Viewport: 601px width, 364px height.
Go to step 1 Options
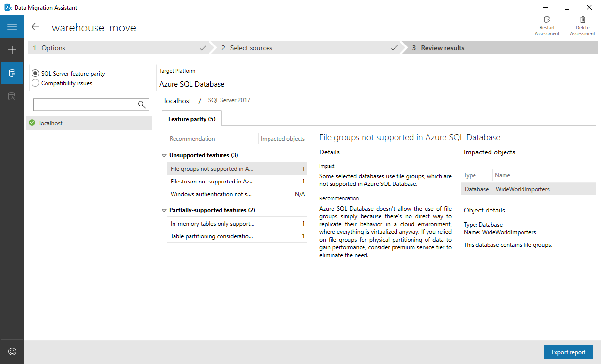(116, 48)
